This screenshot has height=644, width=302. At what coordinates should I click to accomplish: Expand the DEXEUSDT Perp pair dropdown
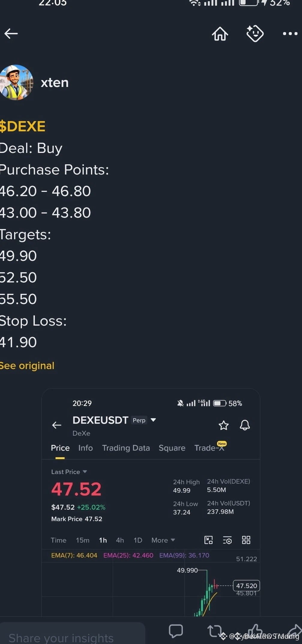pos(153,420)
